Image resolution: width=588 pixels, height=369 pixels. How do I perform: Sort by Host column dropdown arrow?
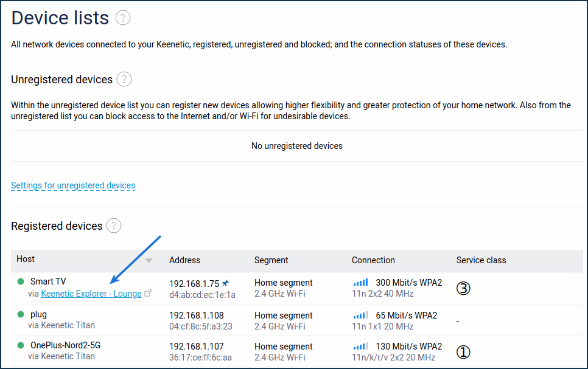coord(149,260)
